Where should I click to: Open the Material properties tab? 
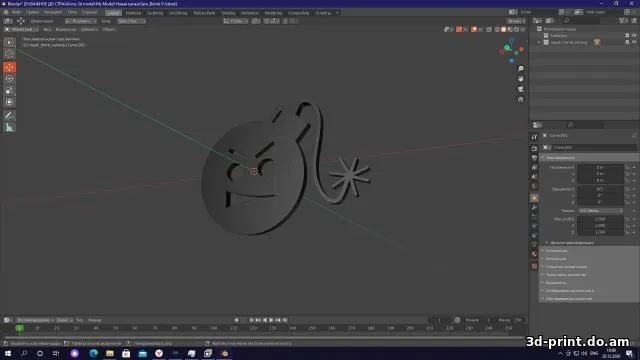pyautogui.click(x=534, y=254)
